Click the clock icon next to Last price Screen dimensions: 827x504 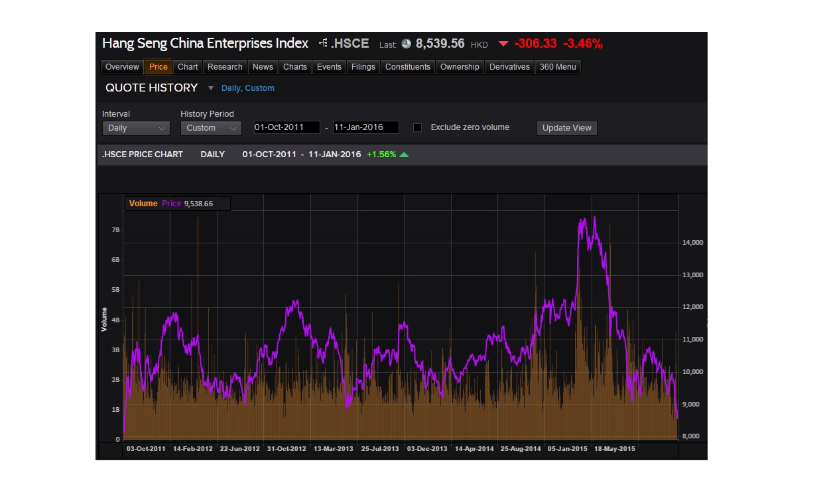tap(407, 44)
